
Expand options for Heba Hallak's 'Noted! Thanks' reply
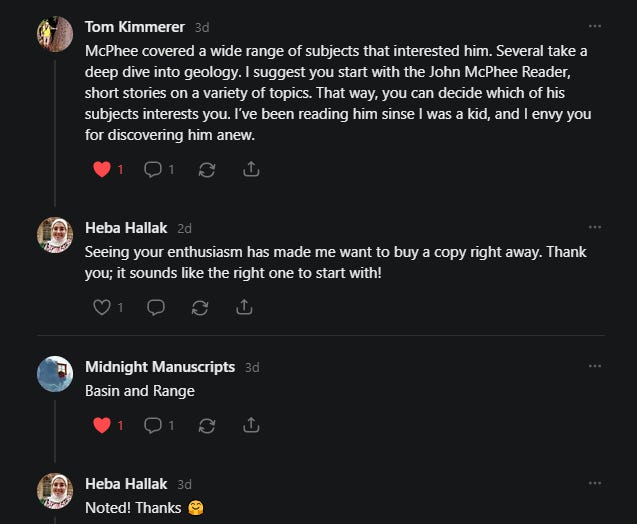click(595, 483)
